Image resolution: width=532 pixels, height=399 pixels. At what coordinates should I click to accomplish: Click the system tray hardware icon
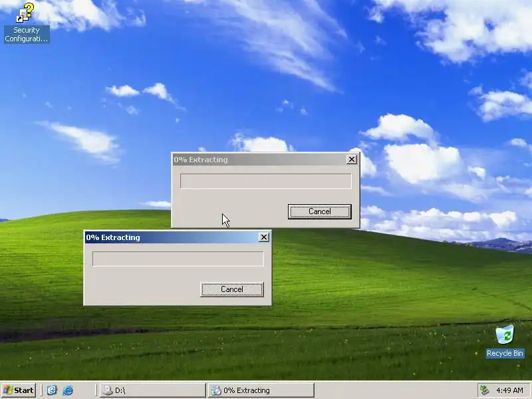click(x=484, y=390)
